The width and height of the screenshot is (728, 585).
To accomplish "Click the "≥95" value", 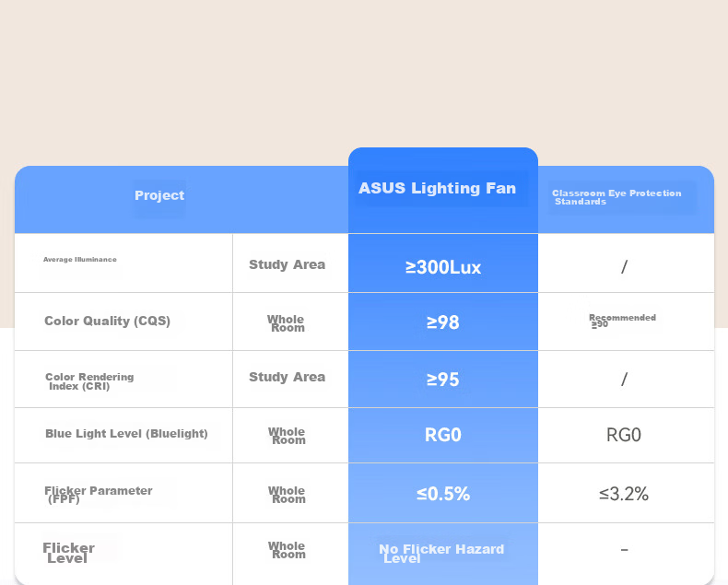I will tap(443, 380).
